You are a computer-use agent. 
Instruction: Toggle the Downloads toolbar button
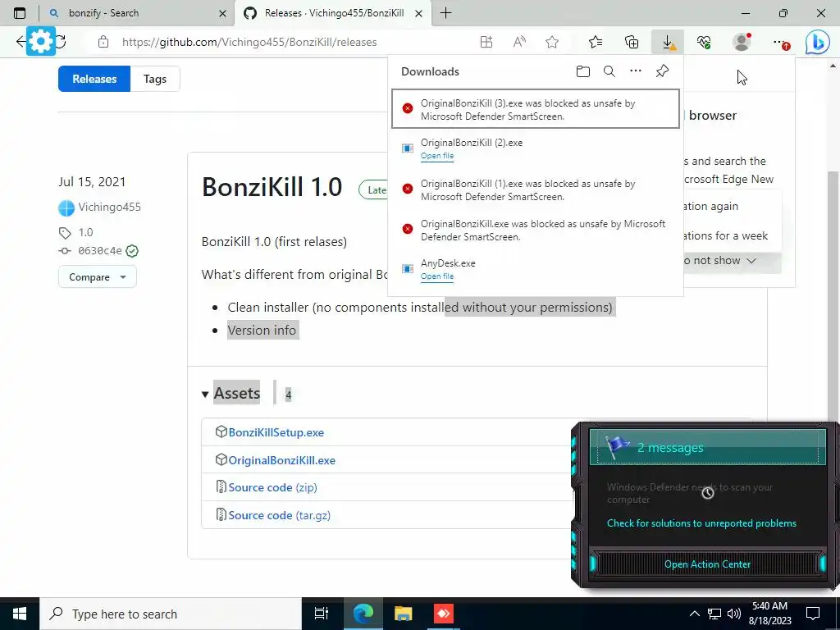(668, 42)
